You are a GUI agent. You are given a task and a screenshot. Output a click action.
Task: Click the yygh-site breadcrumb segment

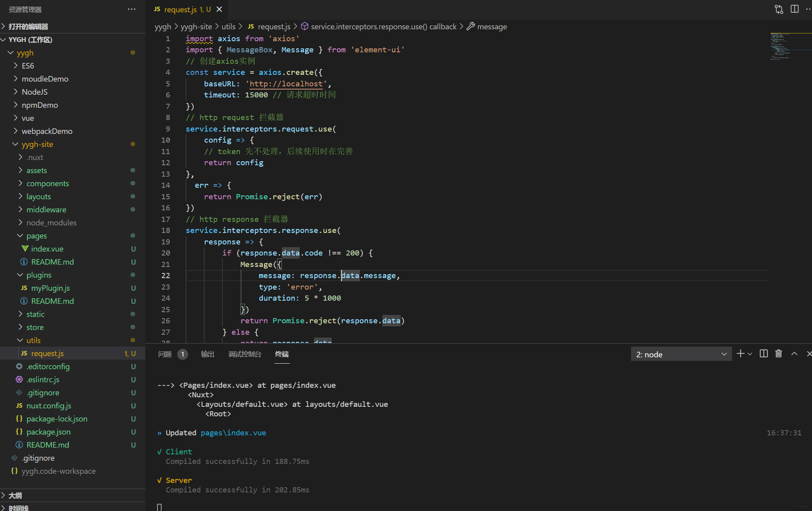(x=196, y=27)
